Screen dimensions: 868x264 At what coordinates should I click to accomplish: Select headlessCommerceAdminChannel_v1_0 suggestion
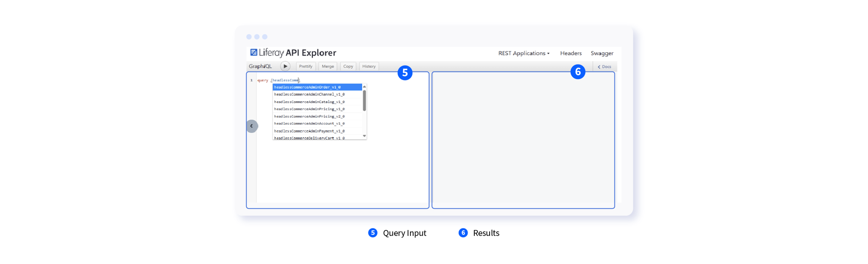tap(317, 94)
